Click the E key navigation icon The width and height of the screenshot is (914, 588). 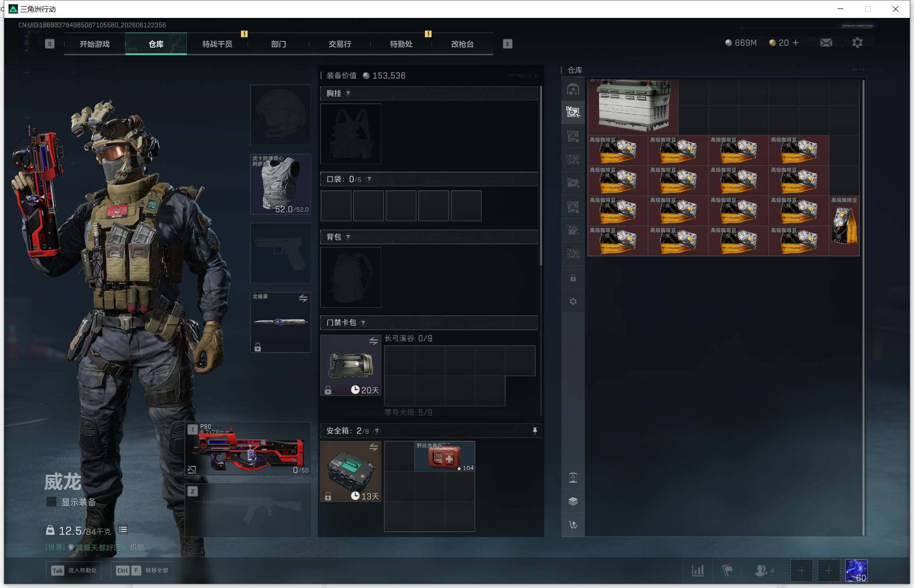[x=507, y=44]
